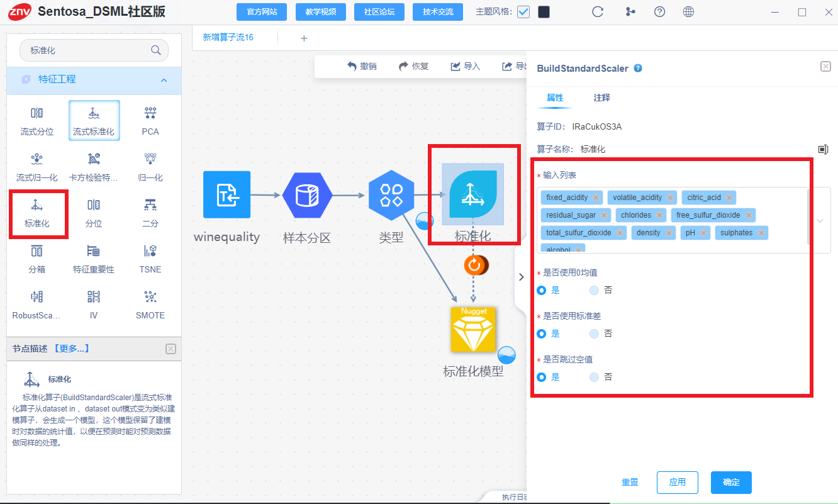Click the winequality file input node
The height and width of the screenshot is (504, 838).
click(x=226, y=194)
